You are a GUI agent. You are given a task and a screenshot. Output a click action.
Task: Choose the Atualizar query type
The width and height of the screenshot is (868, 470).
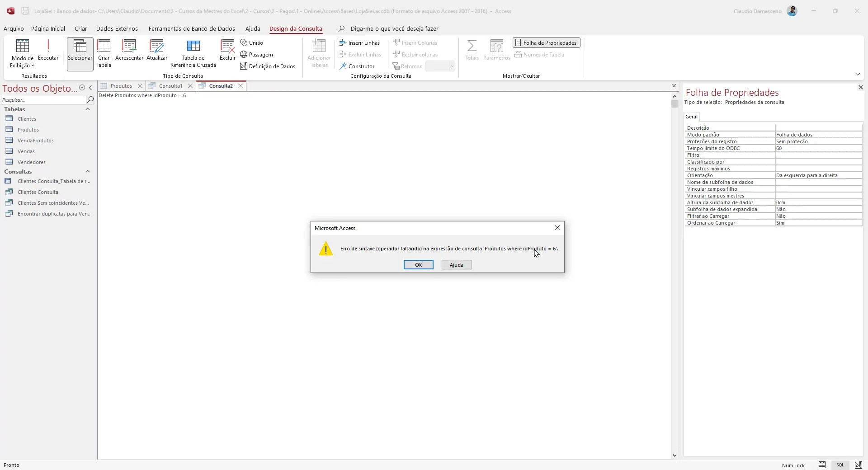157,51
